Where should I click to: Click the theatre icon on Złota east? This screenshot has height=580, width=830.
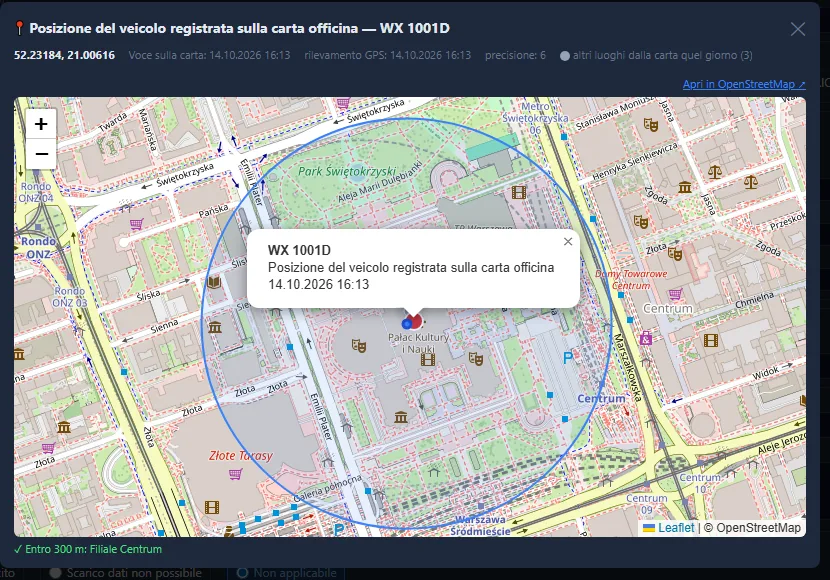point(674,253)
